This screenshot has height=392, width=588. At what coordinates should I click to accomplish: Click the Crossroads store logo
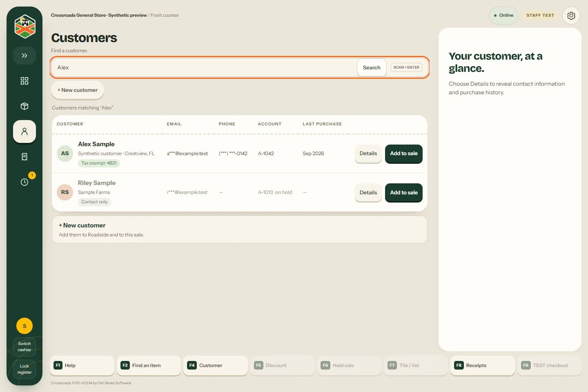[25, 27]
